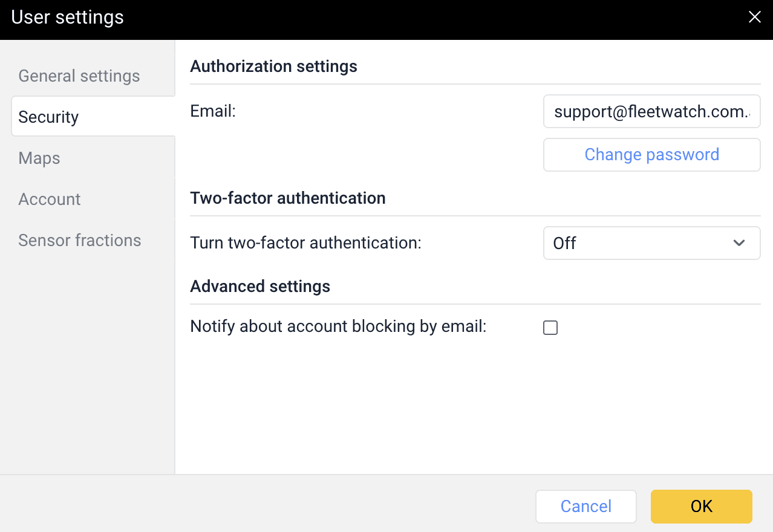Click the 'Turn two-factor authentication' label
This screenshot has height=532, width=773.
coord(305,243)
